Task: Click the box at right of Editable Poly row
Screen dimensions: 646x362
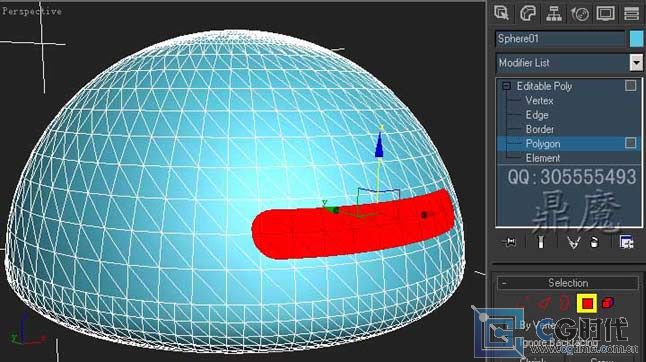Action: tap(630, 86)
